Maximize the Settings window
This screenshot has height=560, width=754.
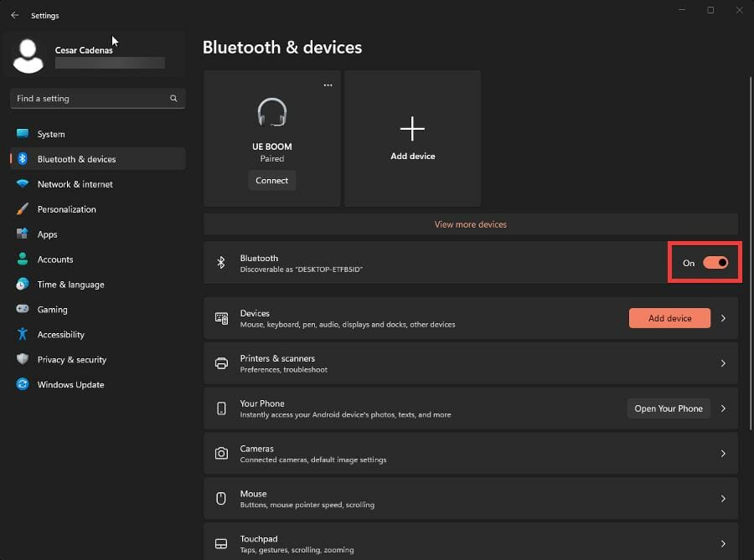coord(710,10)
